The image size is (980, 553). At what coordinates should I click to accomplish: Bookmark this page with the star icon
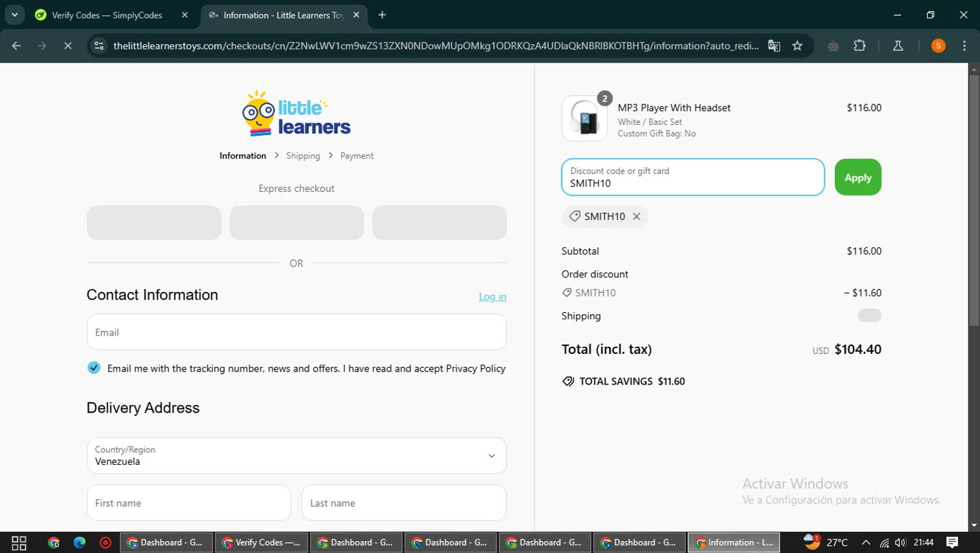[x=797, y=46]
